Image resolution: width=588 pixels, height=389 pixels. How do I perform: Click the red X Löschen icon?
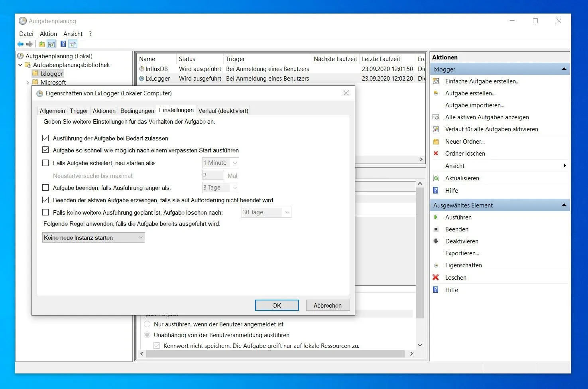pyautogui.click(x=436, y=278)
